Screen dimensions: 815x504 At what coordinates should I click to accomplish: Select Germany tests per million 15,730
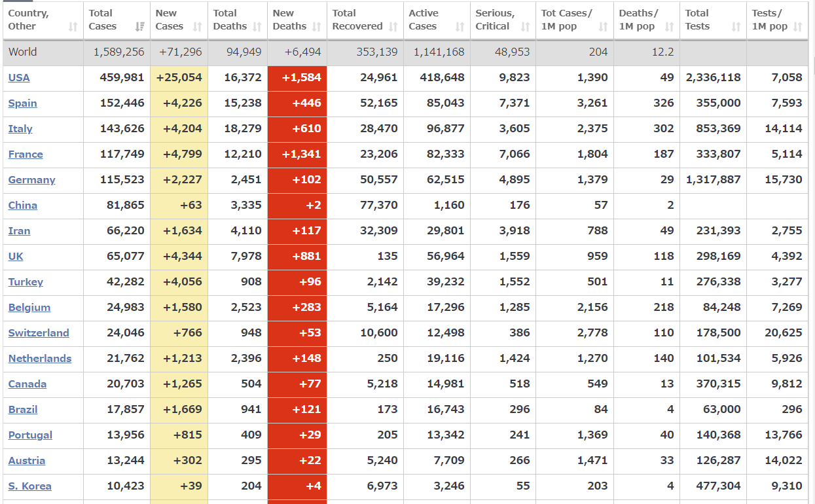tap(784, 179)
